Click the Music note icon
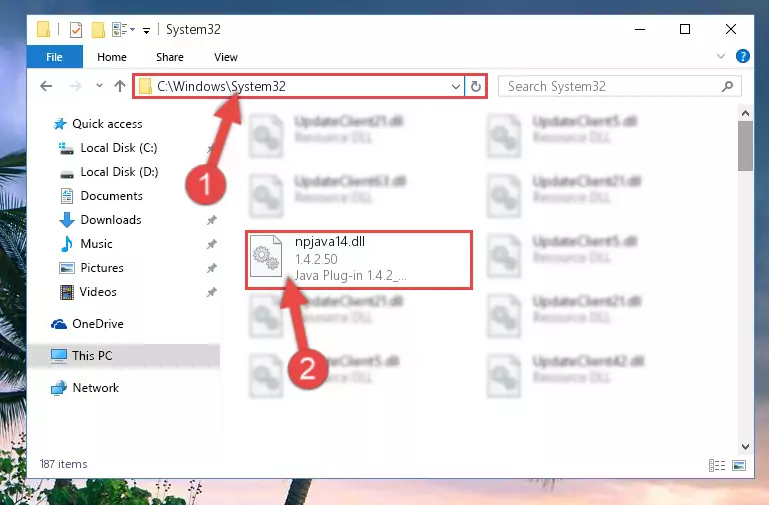Viewport: 769px width, 505px height. (x=67, y=244)
